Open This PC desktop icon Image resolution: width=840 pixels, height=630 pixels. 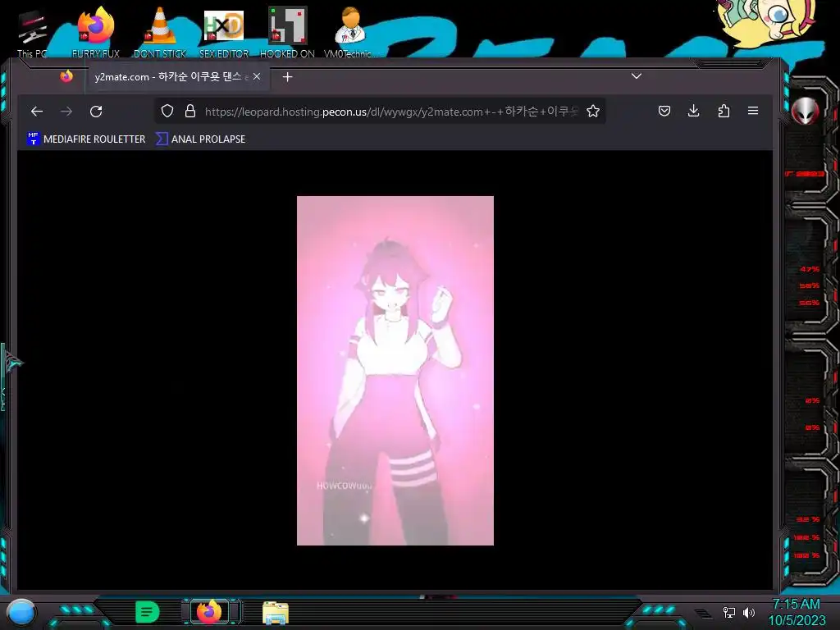32,34
